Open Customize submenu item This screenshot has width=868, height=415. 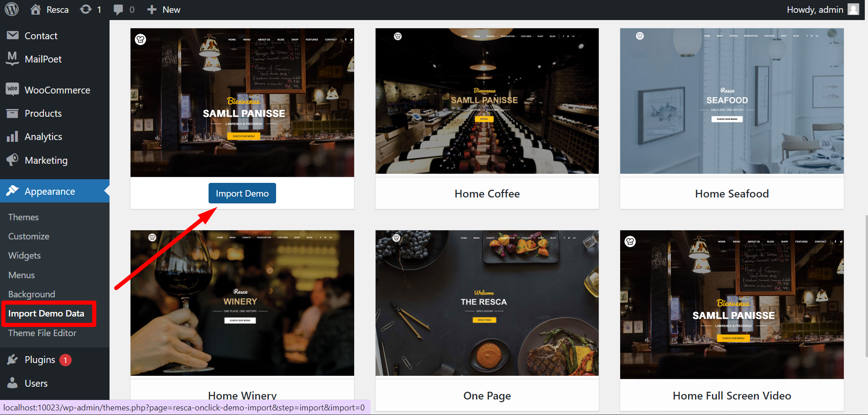(29, 236)
